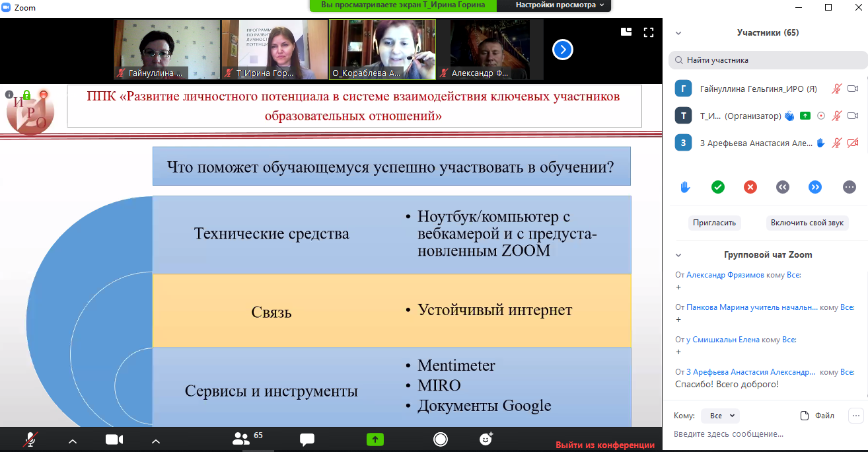868x452 pixels.
Task: Click the green encryption lock icon
Action: (x=26, y=94)
